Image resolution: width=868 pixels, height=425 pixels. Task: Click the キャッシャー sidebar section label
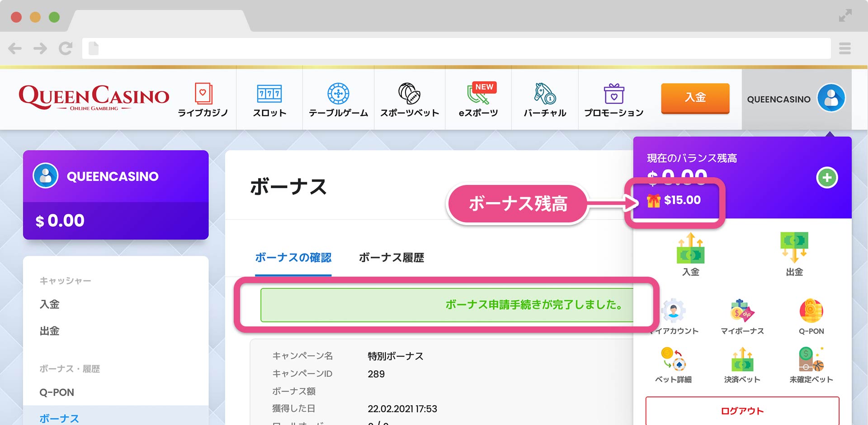pyautogui.click(x=66, y=281)
